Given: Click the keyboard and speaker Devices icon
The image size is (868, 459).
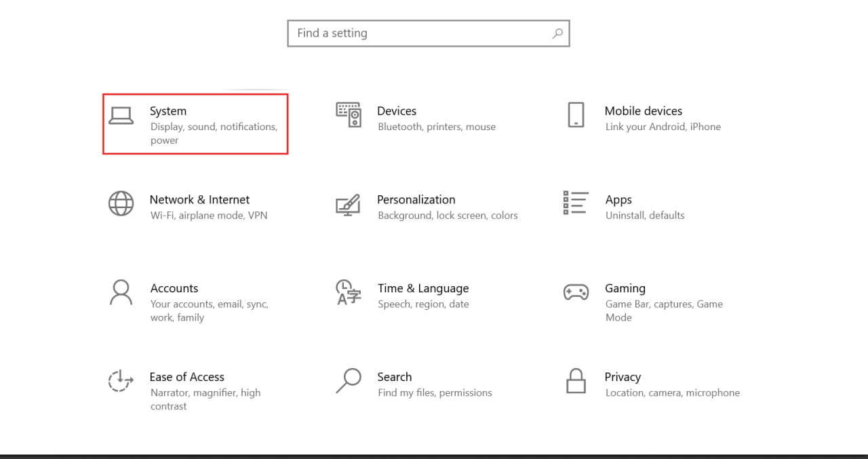Looking at the screenshot, I should pos(349,115).
